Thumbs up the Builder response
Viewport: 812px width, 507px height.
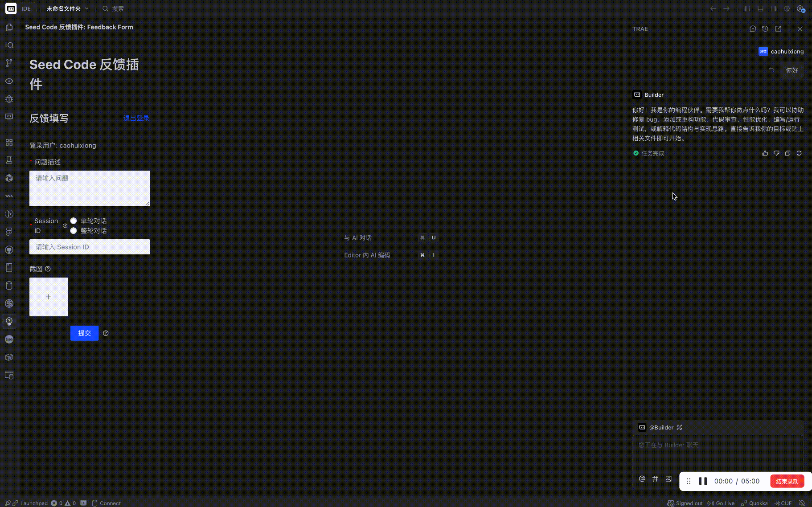765,153
